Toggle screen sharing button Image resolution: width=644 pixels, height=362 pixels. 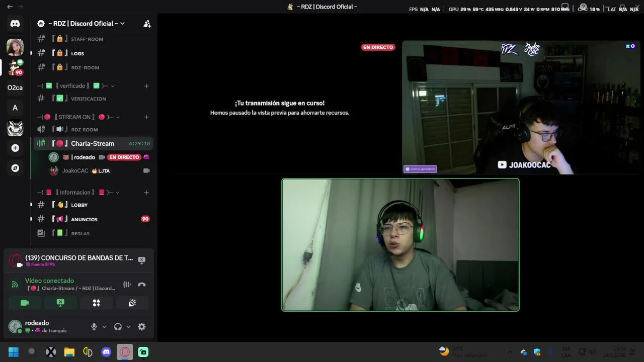pos(60,303)
